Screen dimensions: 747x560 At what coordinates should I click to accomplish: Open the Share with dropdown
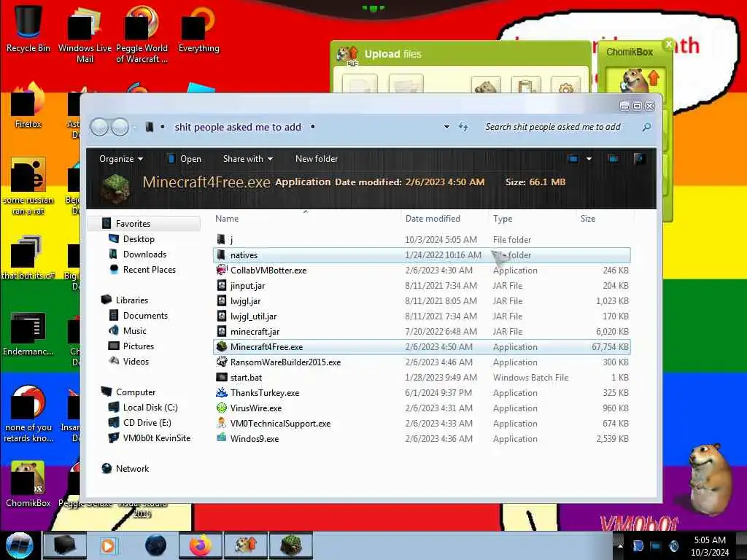[248, 158]
